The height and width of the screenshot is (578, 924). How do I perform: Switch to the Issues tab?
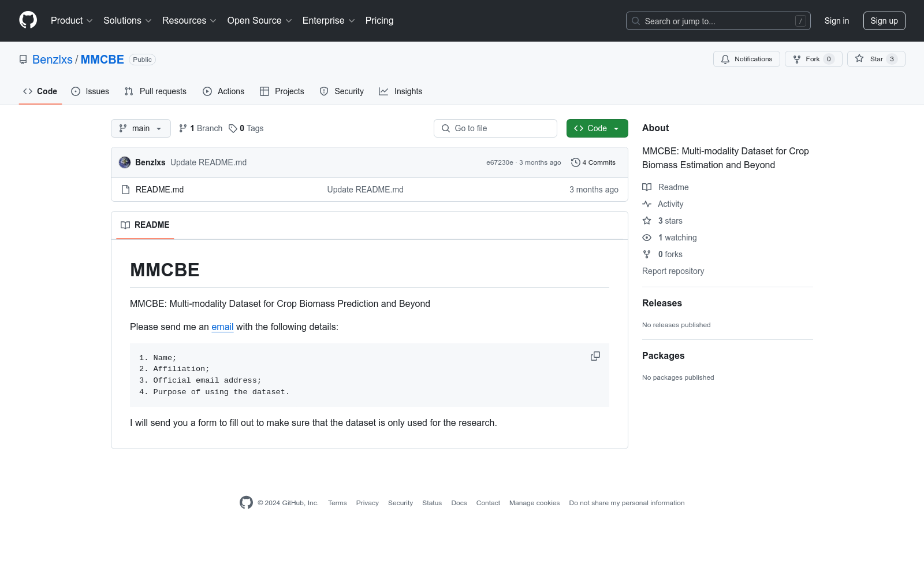[x=90, y=91]
